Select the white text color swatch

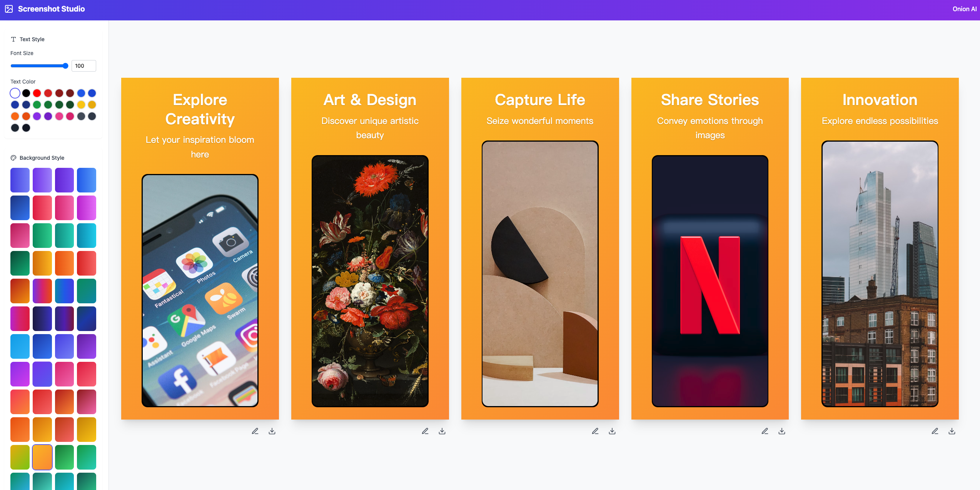[x=15, y=93]
